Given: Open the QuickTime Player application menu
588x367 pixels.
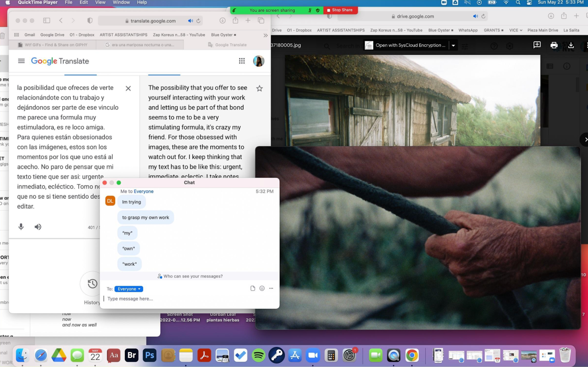Looking at the screenshot, I should coord(37,3).
